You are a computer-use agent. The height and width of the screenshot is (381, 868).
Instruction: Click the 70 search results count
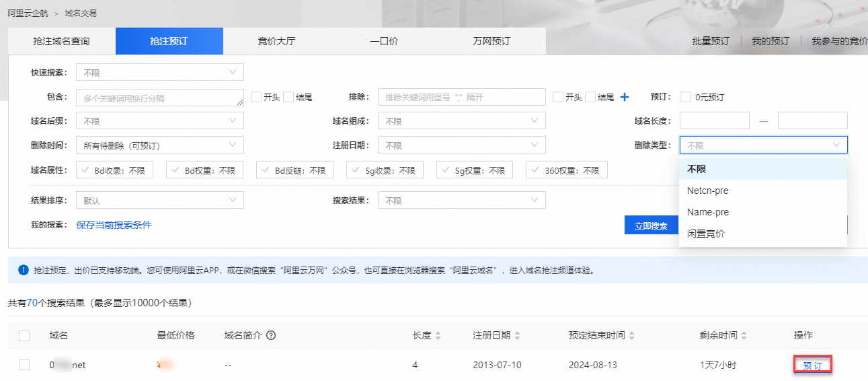32,303
